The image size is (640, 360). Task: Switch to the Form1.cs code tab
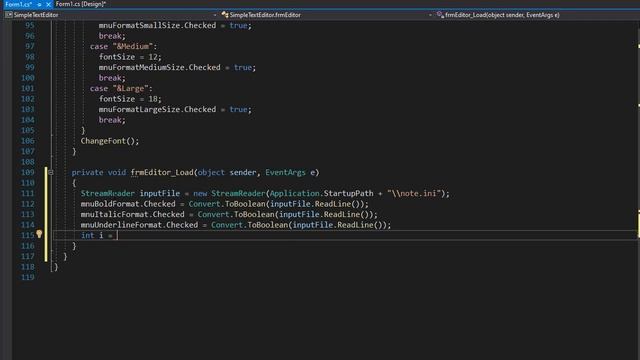[x=19, y=4]
